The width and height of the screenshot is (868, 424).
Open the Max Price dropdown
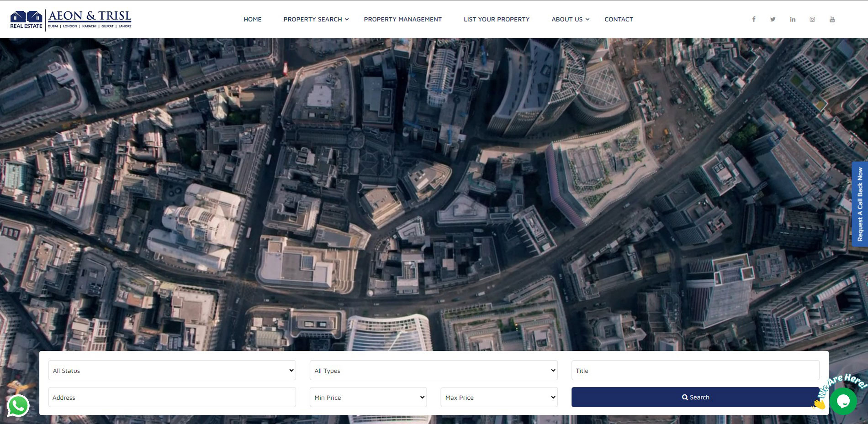[499, 398]
